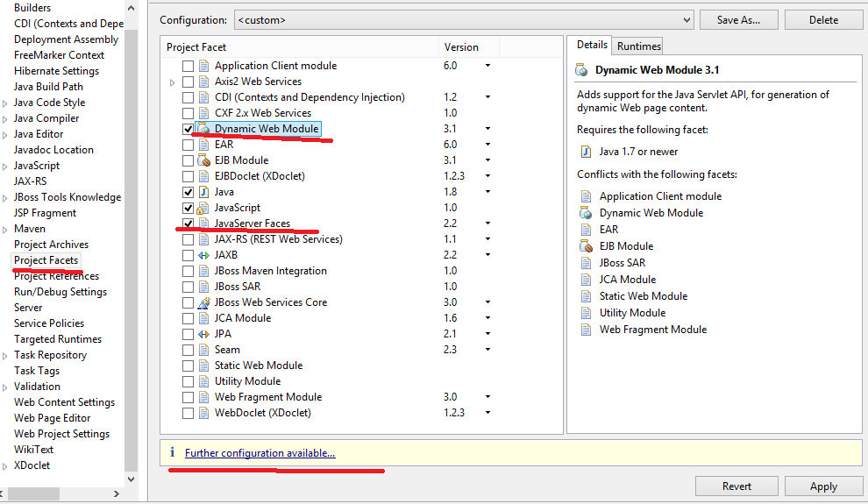
Task: Click the Project Facet column header
Action: 300,47
